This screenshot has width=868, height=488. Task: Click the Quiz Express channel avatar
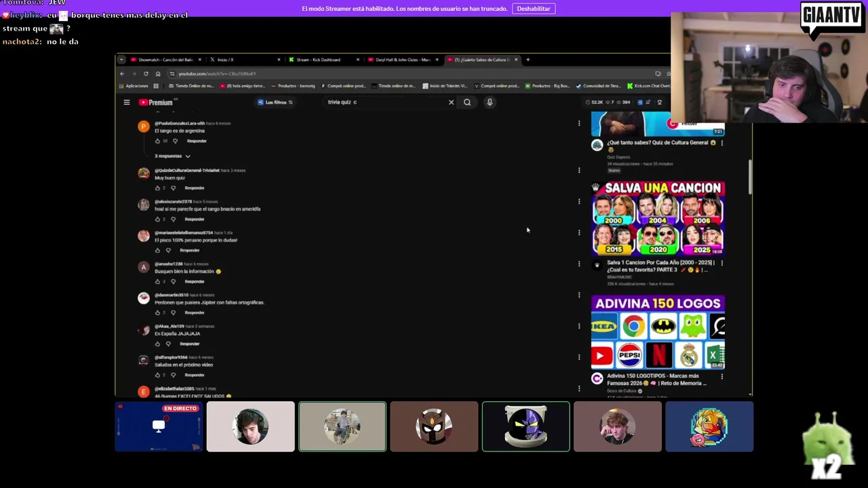[597, 144]
